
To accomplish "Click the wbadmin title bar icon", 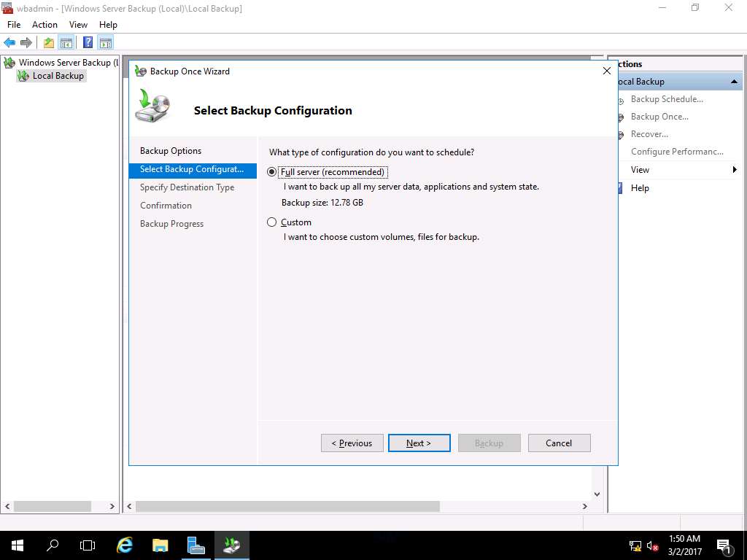I will click(7, 8).
